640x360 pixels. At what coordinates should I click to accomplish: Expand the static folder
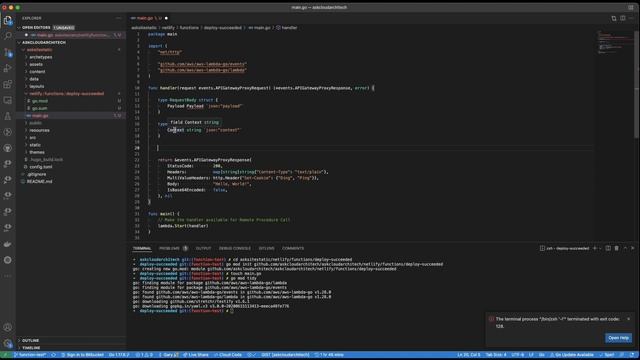[35, 145]
